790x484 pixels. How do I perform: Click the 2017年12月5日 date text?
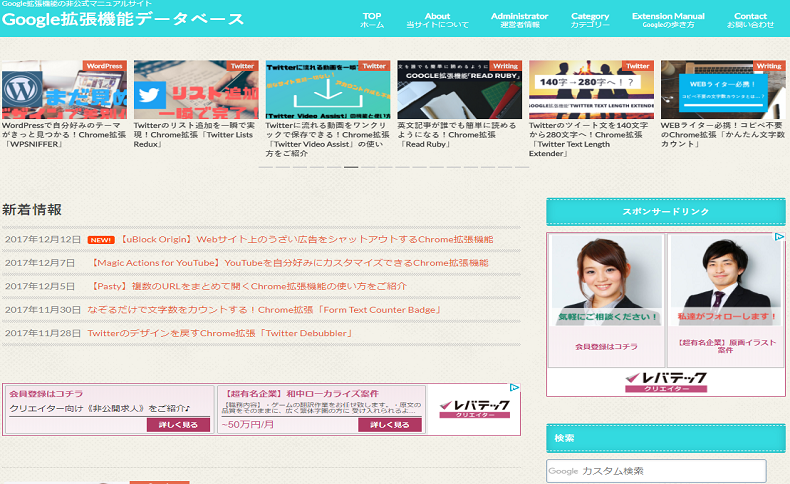click(x=40, y=286)
